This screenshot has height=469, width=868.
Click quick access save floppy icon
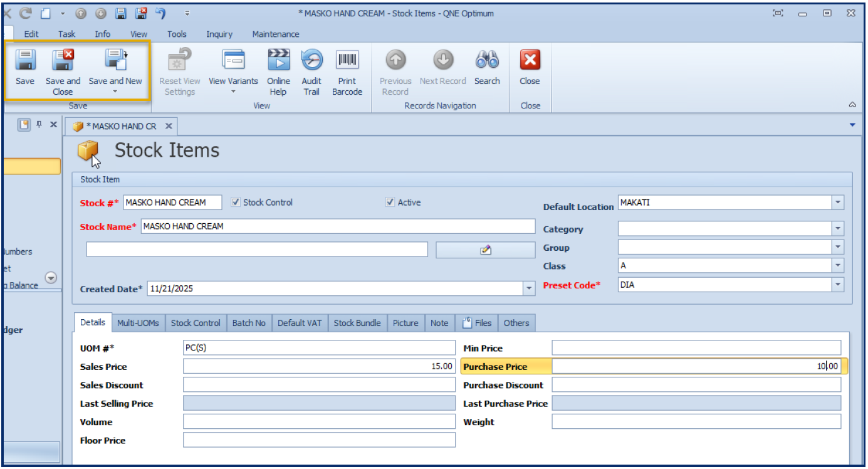[121, 13]
